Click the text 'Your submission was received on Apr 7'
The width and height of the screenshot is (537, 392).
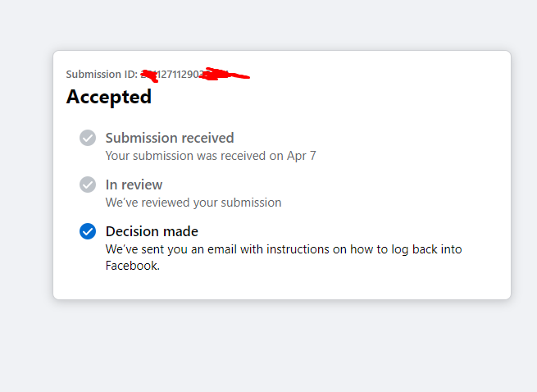tap(211, 156)
